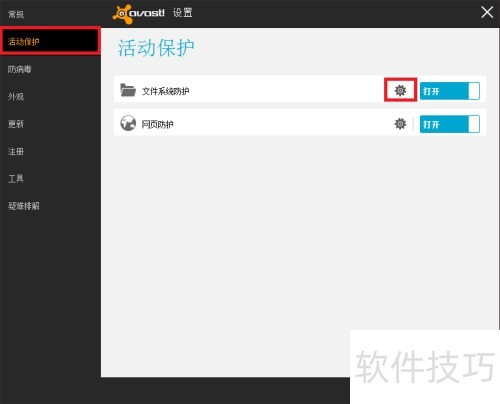The width and height of the screenshot is (500, 404).
Task: Select 常规 in the sidebar
Action: point(16,14)
